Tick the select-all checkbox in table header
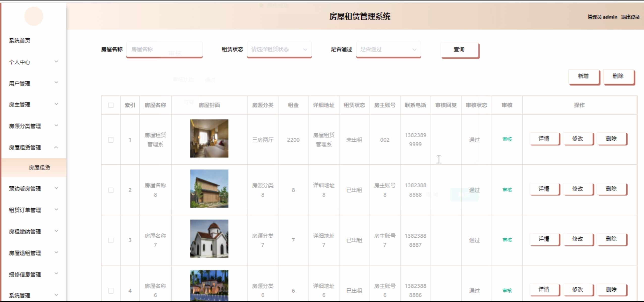The image size is (644, 302). (111, 105)
